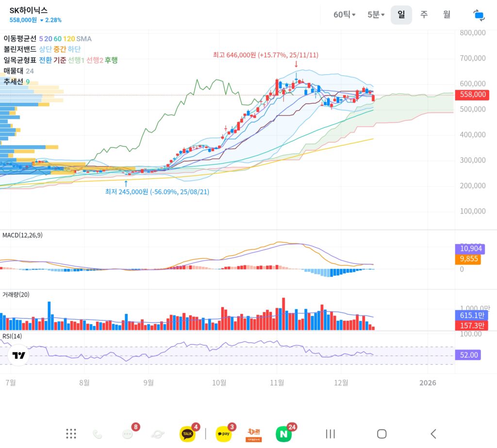The image size is (497, 448).
Task: Select the 일 daily chart tab
Action: click(401, 15)
